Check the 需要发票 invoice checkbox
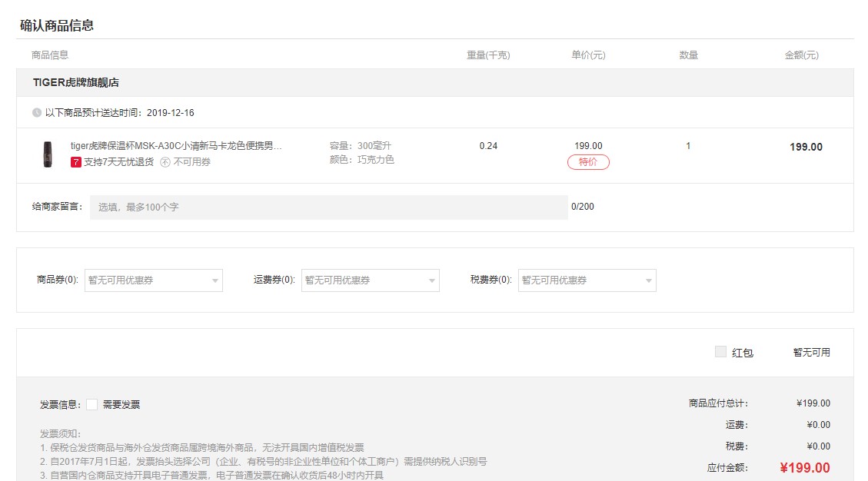 pos(92,405)
